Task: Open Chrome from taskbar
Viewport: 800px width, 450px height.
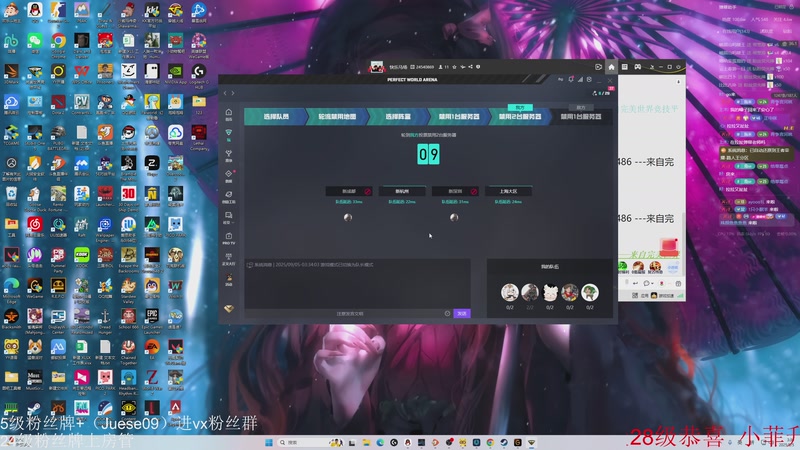Action: pyautogui.click(x=490, y=442)
